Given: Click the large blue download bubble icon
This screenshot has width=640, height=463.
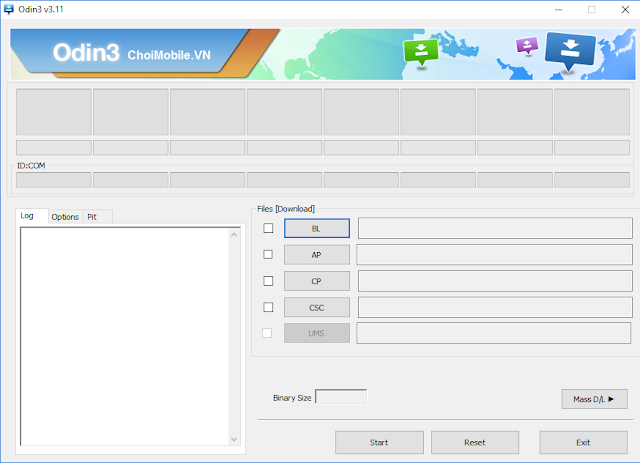Looking at the screenshot, I should (570, 51).
